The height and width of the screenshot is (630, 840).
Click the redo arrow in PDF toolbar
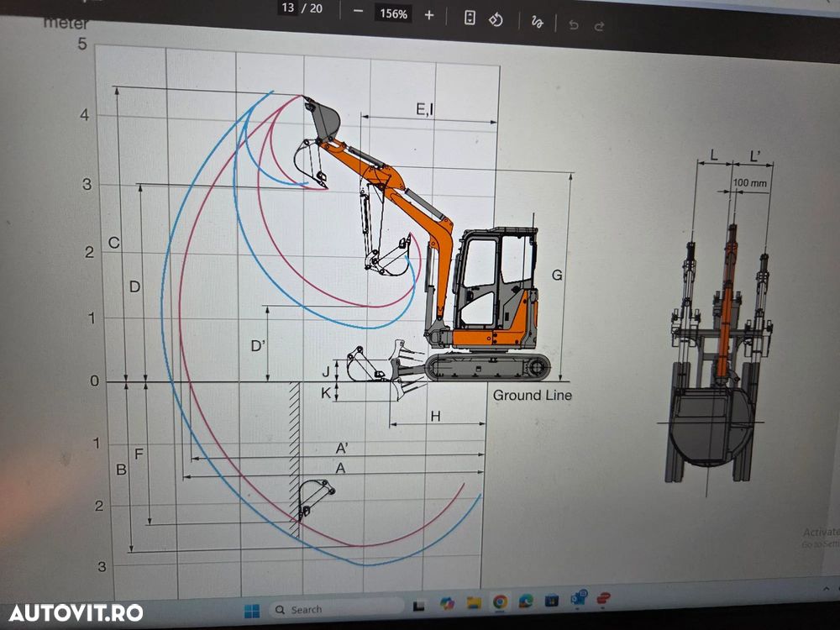600,26
